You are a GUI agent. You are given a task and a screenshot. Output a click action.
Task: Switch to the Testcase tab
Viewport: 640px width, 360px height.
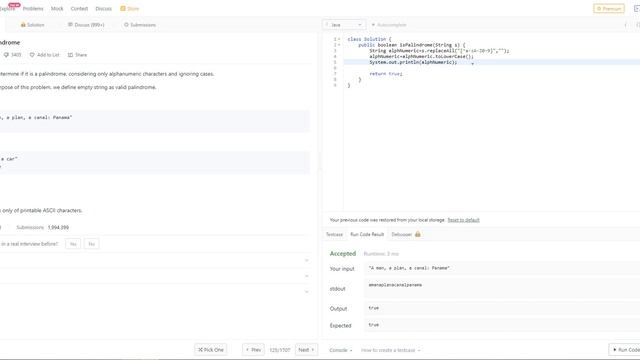[x=334, y=234]
